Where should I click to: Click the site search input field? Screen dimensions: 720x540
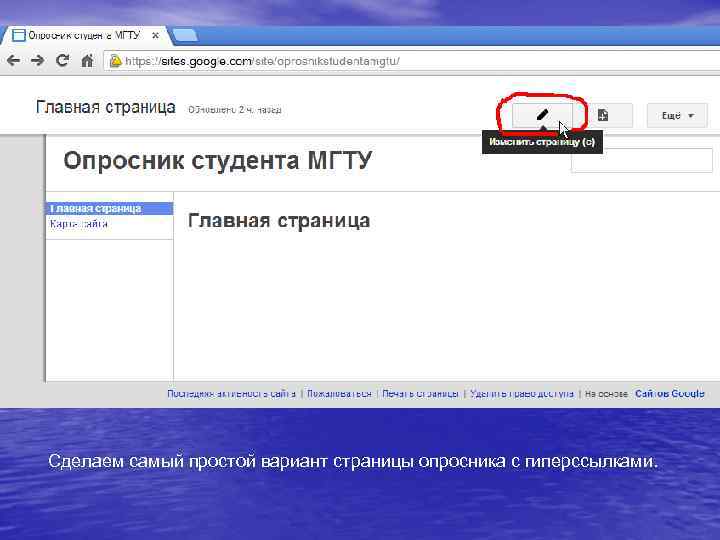coord(642,160)
